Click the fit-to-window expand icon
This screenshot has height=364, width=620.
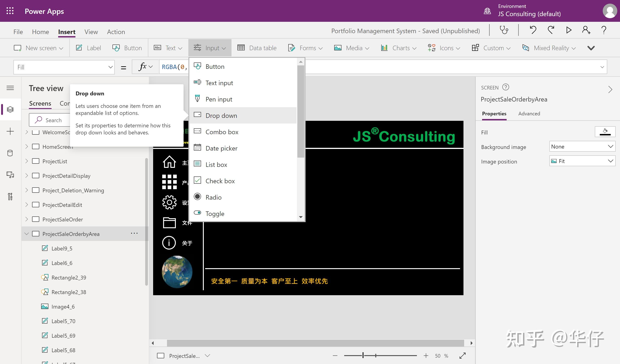463,356
